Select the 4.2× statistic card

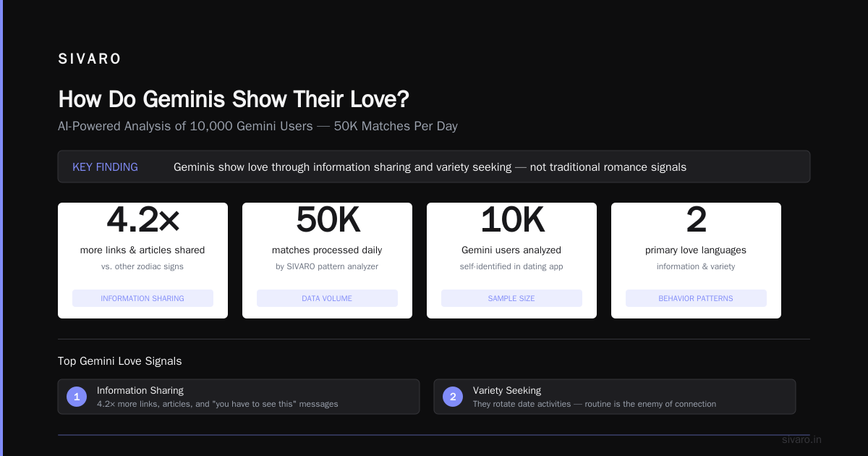(x=142, y=261)
